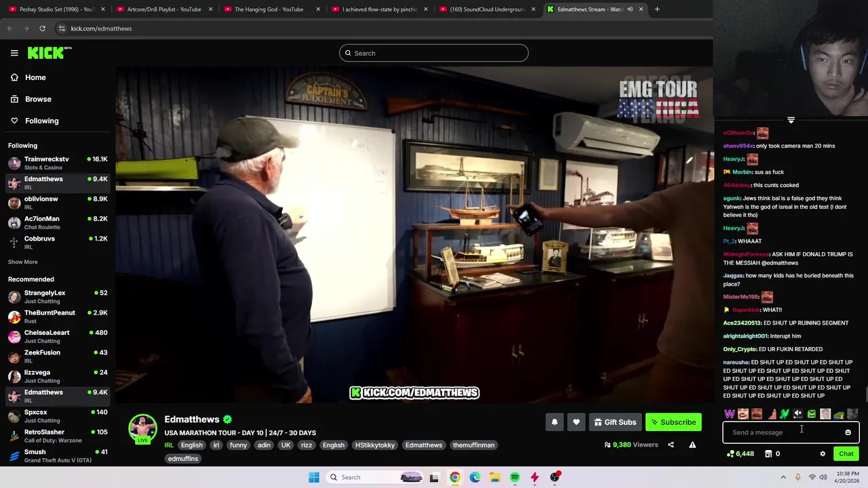The height and width of the screenshot is (488, 868).
Task: Open Smush Grand Theft Auto channel
Action: pyautogui.click(x=58, y=455)
